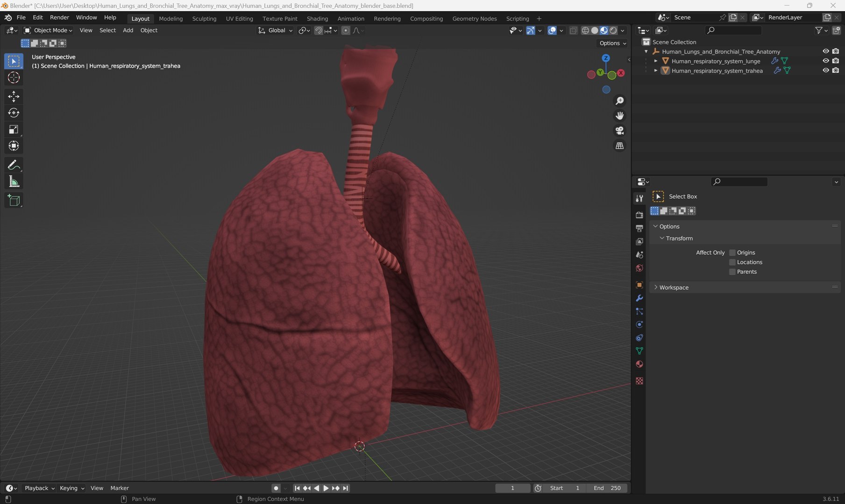Toggle the camera view icon

619,131
